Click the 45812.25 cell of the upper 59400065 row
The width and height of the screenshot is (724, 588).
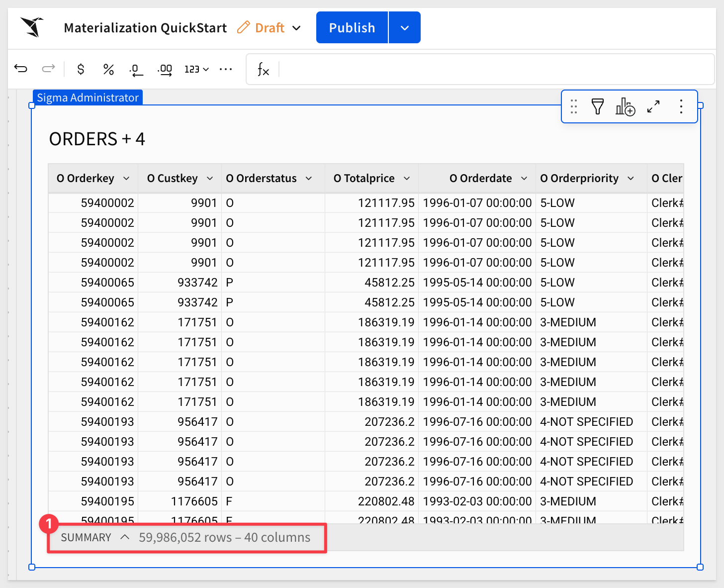371,283
